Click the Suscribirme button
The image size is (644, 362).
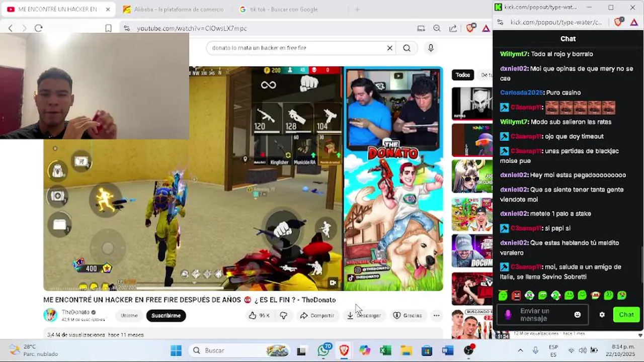coord(166,315)
